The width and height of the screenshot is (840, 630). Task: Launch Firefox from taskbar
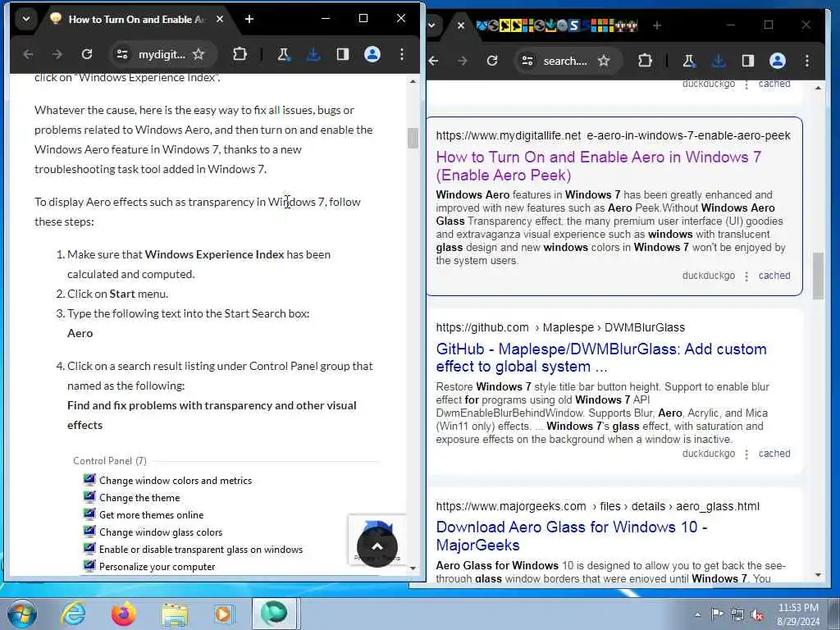click(123, 614)
